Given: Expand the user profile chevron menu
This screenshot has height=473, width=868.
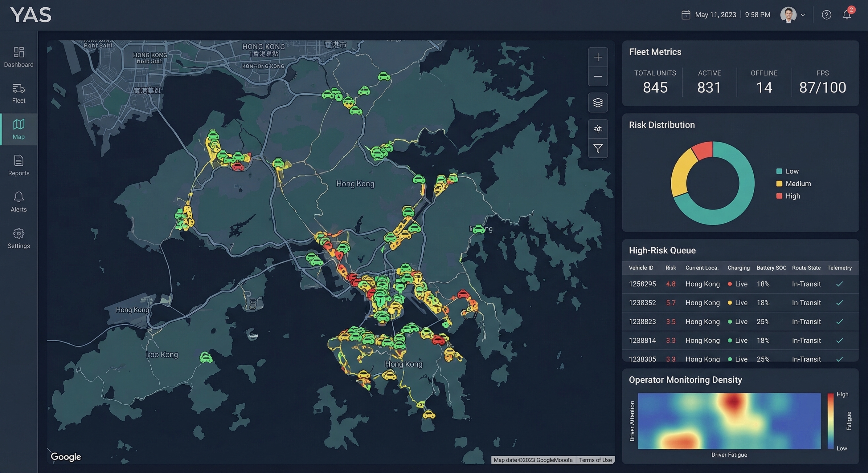Looking at the screenshot, I should point(803,14).
